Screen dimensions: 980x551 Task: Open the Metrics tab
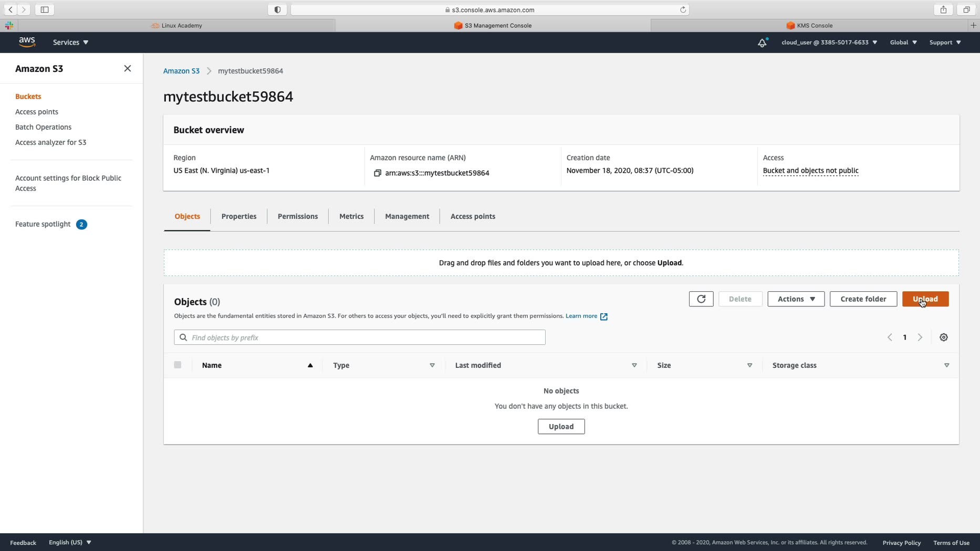(x=351, y=217)
